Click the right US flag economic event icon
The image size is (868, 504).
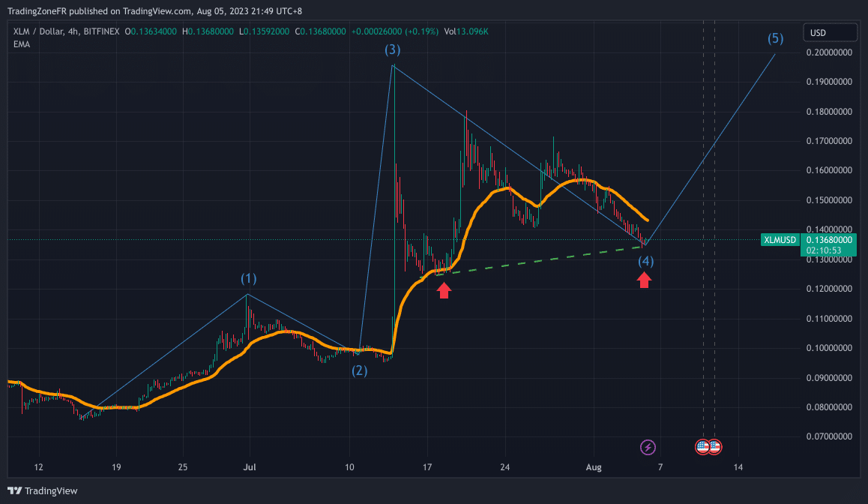pyautogui.click(x=714, y=447)
